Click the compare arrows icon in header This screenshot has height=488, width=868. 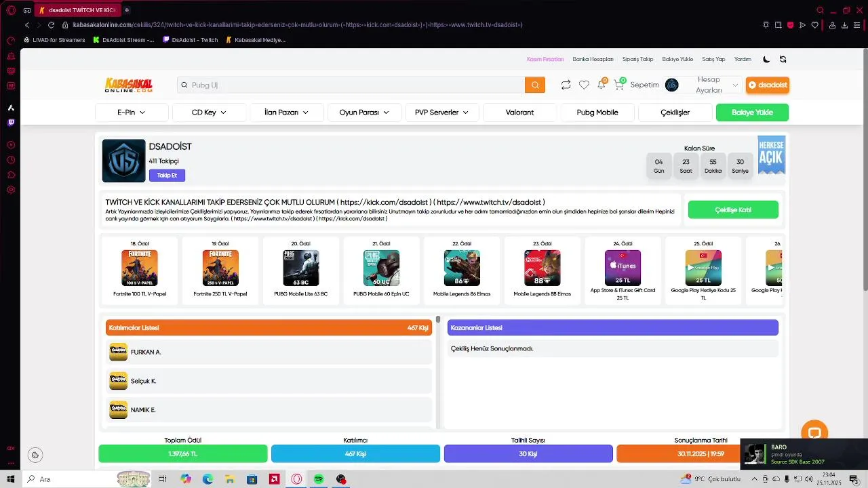pyautogui.click(x=566, y=85)
